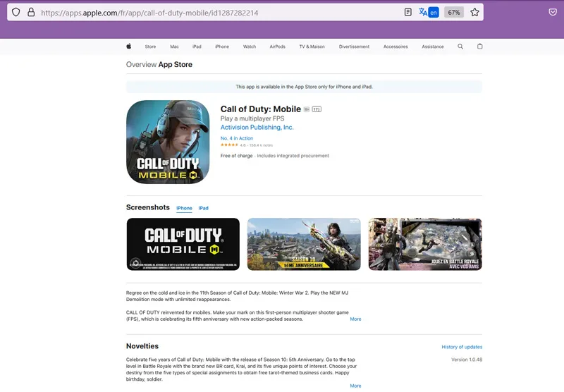
Task: Select the iPhone screenshots tab
Action: tap(184, 208)
